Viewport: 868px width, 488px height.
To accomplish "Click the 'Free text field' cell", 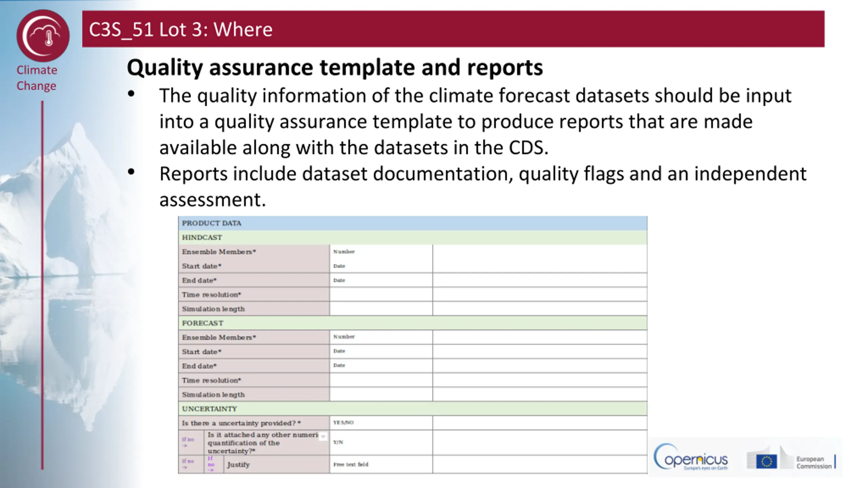I will tap(381, 464).
